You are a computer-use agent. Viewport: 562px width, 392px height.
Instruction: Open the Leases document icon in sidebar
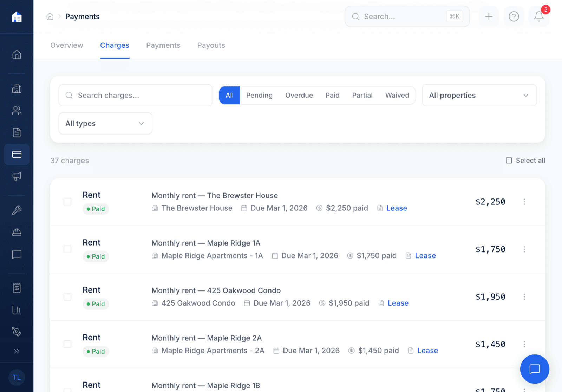pos(17,132)
